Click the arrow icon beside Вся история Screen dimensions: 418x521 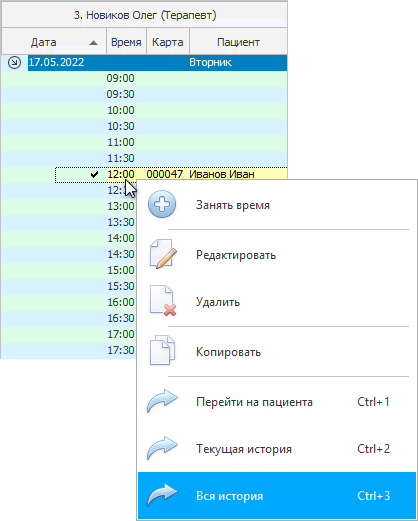click(x=162, y=495)
